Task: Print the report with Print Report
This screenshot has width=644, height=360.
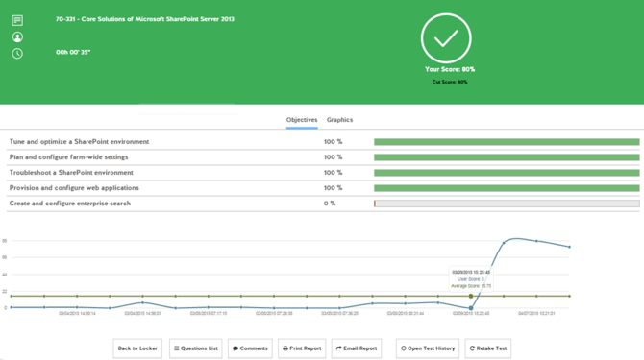Action: [302, 348]
